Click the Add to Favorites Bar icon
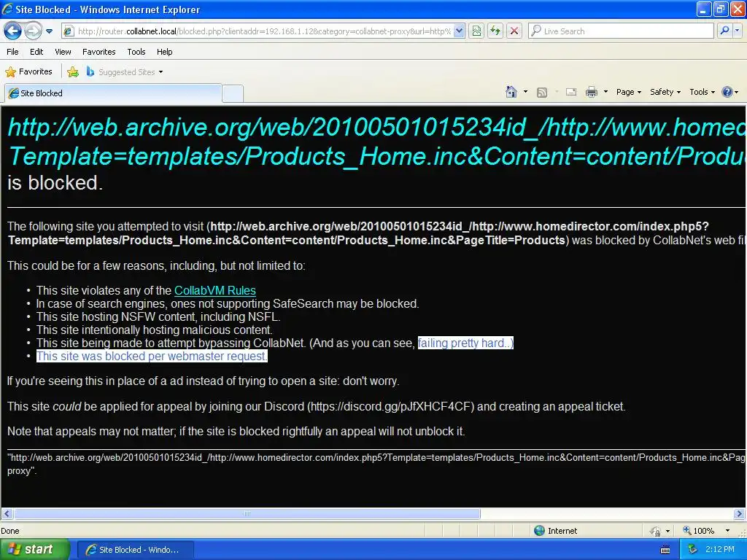The width and height of the screenshot is (747, 560). click(x=73, y=72)
